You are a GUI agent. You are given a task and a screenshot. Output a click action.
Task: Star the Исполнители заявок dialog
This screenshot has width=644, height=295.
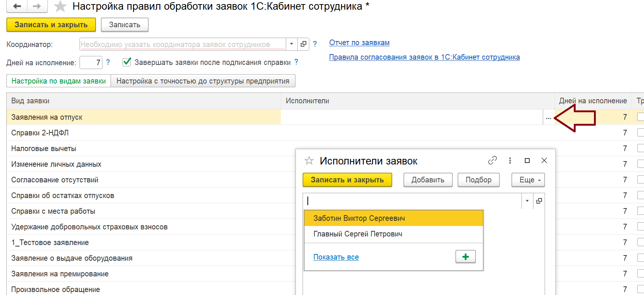309,161
